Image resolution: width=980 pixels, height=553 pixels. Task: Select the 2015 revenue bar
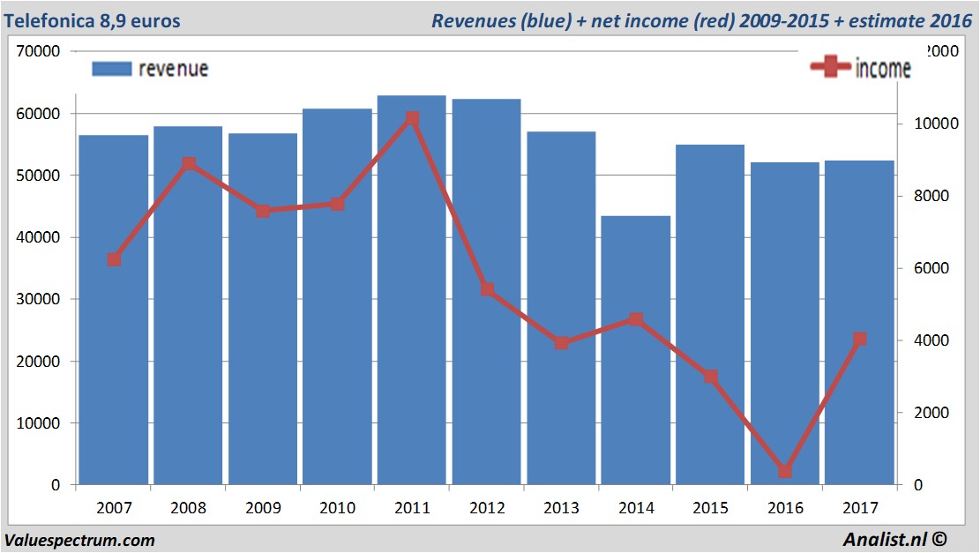coord(710,314)
